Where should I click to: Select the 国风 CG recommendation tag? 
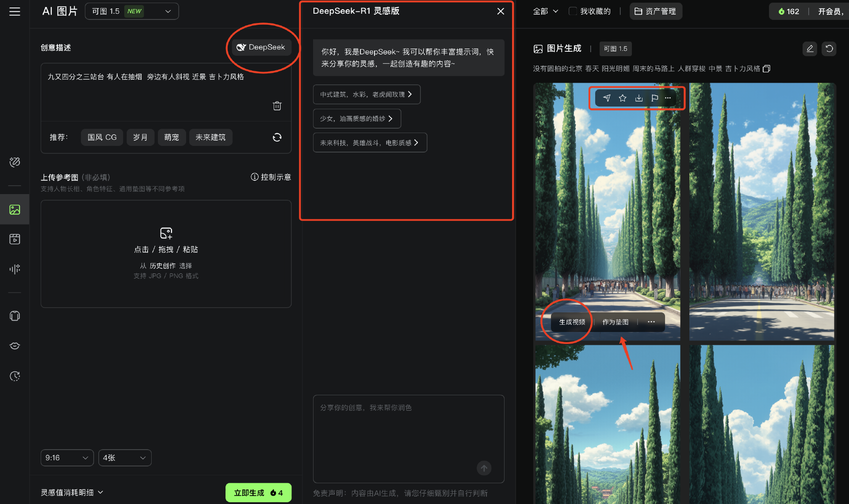tap(102, 137)
